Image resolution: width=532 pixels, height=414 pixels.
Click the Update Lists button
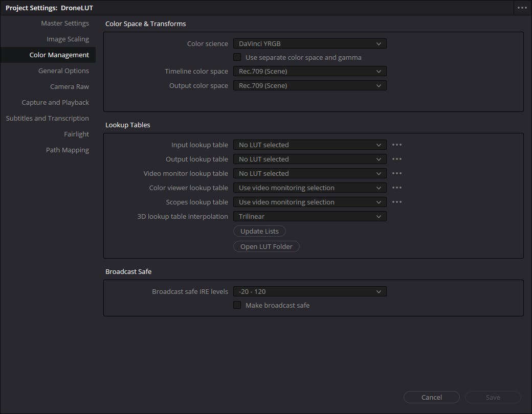coord(259,231)
